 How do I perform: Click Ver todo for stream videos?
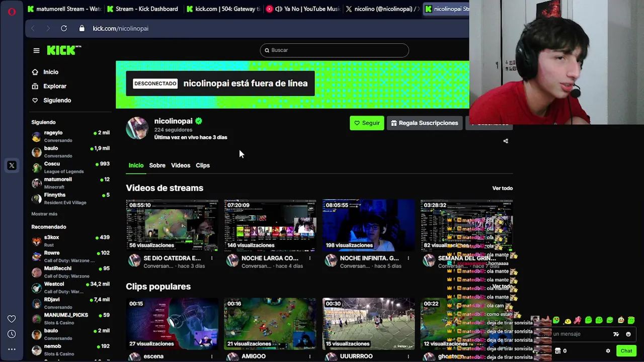click(x=502, y=188)
